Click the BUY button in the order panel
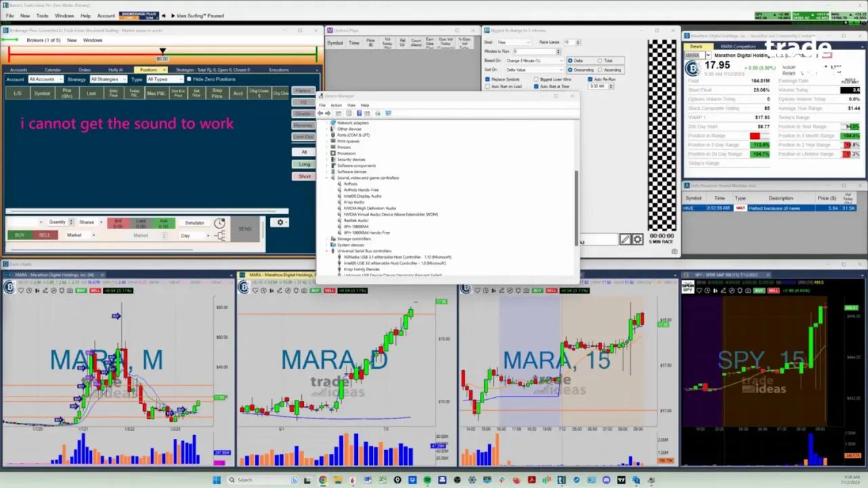The image size is (868, 488). 20,235
